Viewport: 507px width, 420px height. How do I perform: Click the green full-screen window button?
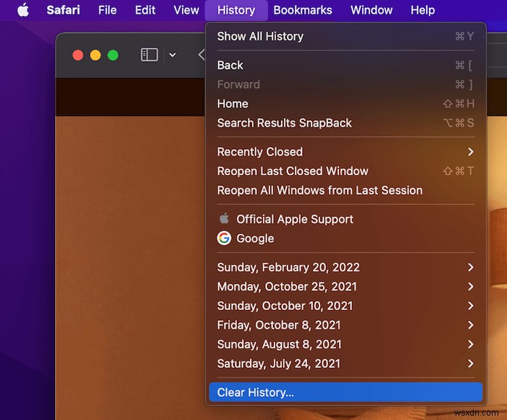point(113,55)
